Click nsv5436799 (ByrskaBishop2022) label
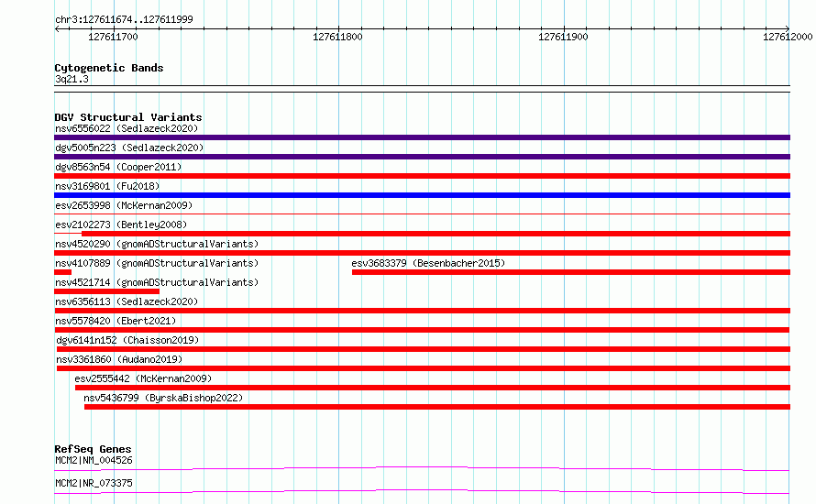816x504 pixels. pyautogui.click(x=163, y=398)
